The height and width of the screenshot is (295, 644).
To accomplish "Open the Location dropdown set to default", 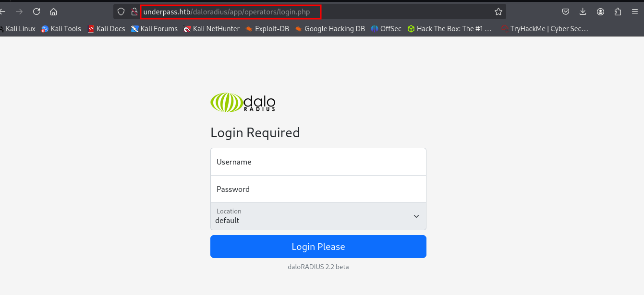I will (318, 216).
